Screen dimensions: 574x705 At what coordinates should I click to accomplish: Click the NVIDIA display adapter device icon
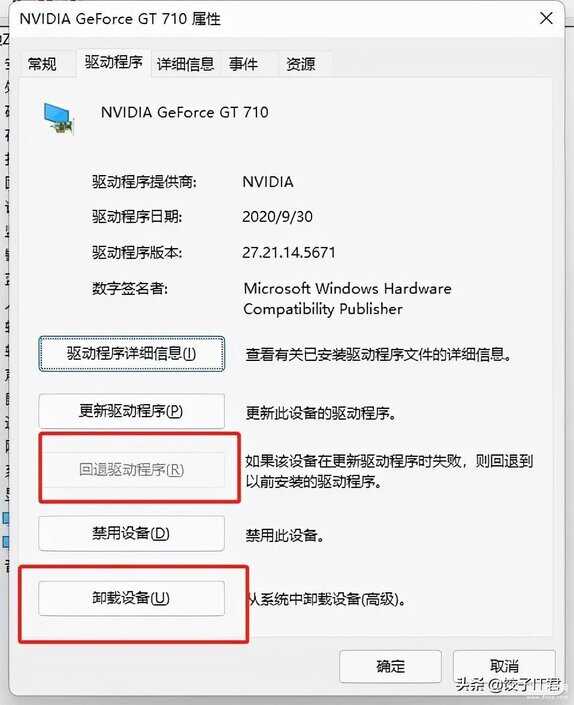tap(58, 118)
